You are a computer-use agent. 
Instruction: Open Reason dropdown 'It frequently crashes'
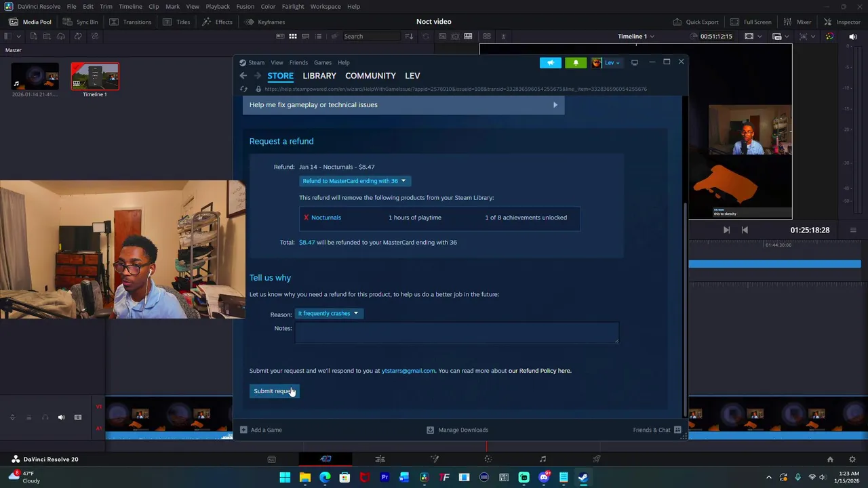(328, 313)
